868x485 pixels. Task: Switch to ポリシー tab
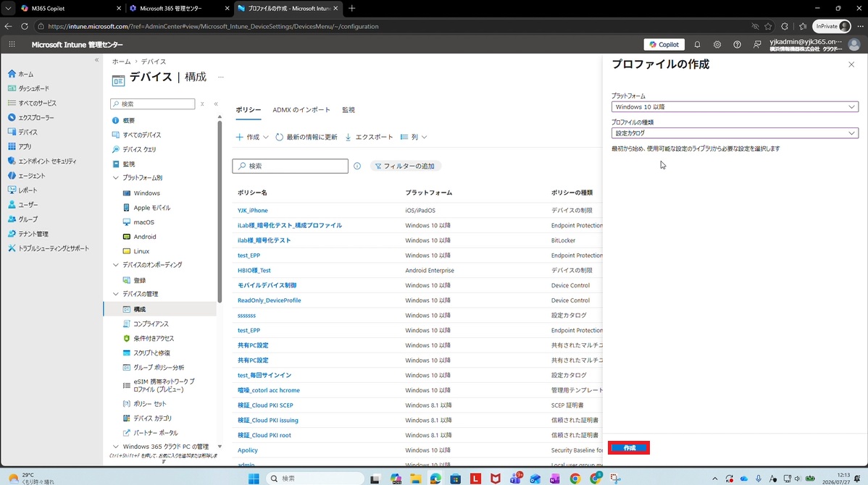tap(249, 109)
